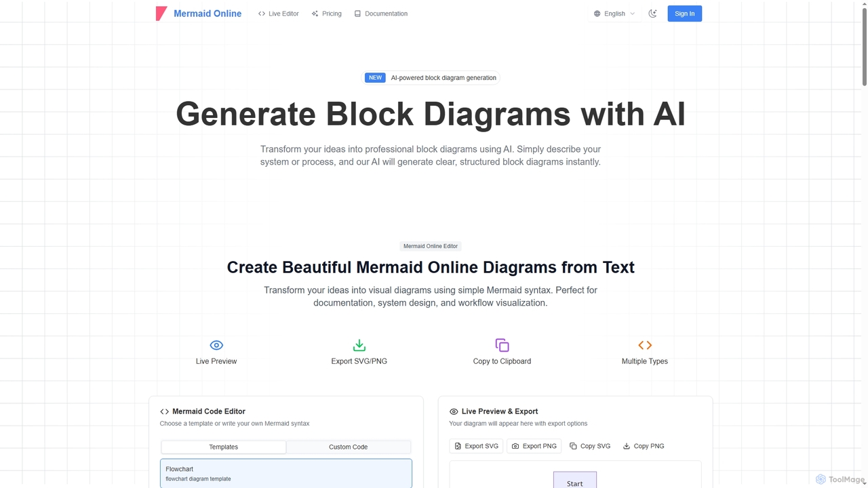Click the Live Preview feature label
The image size is (868, 488).
216,361
